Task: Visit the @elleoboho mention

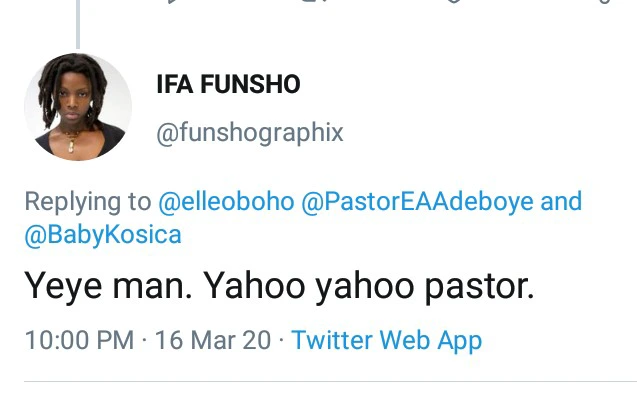Action: coord(226,201)
